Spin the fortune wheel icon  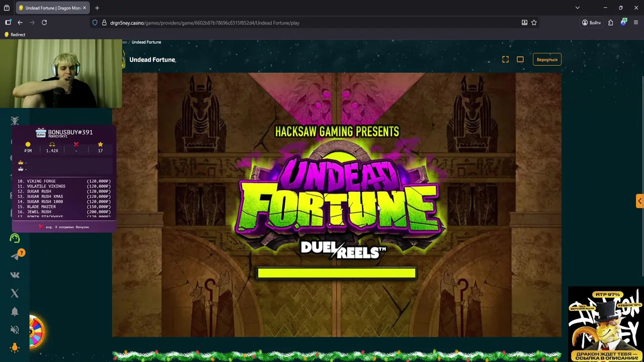(x=36, y=331)
